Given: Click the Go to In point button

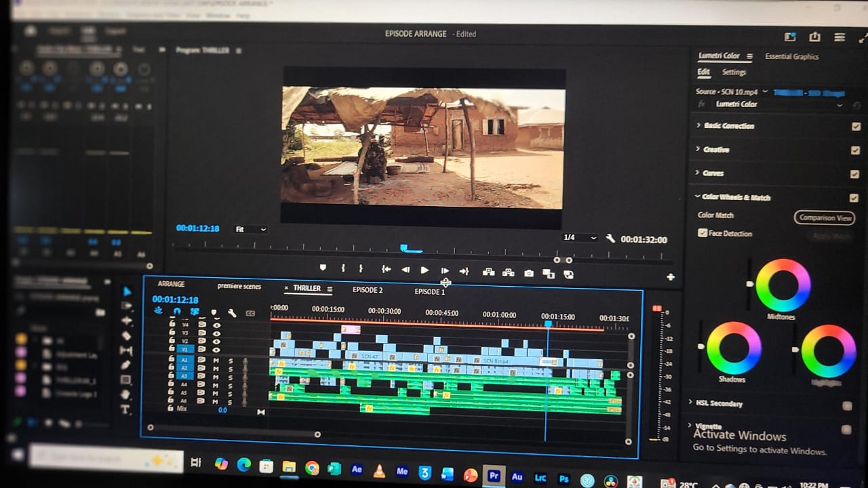Looking at the screenshot, I should click(x=386, y=269).
